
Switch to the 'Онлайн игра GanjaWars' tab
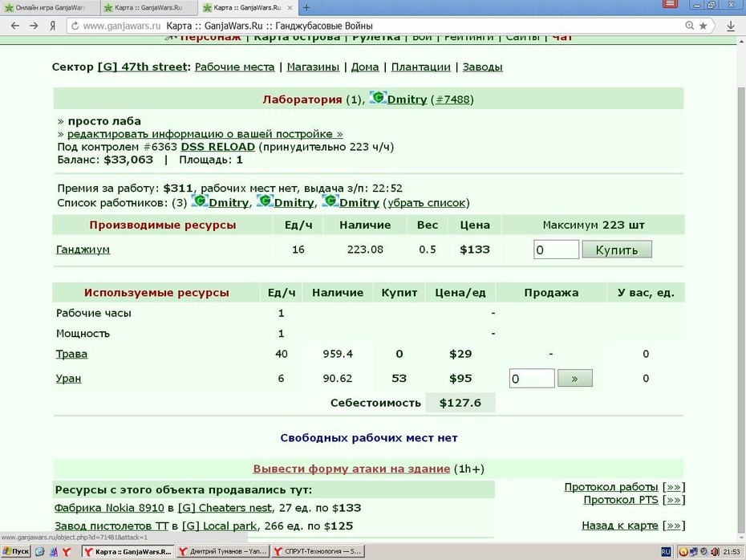pyautogui.click(x=50, y=7)
